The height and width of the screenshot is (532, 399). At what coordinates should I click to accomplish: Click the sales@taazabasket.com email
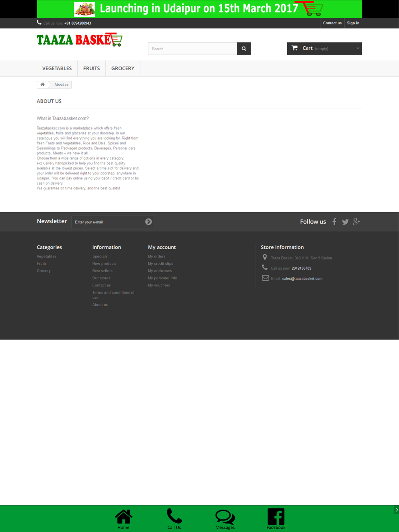pyautogui.click(x=302, y=279)
